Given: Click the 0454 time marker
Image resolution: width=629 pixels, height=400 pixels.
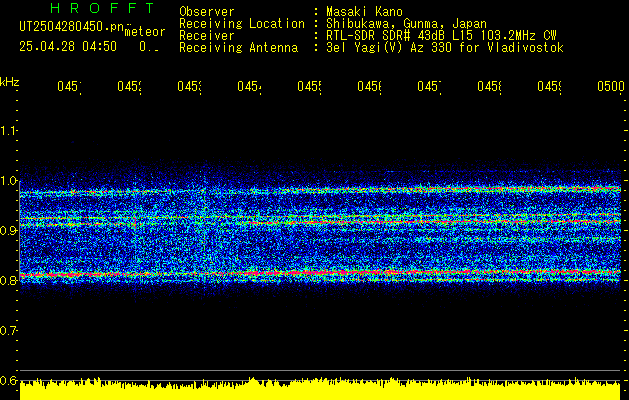Looking at the screenshot, I should click(x=249, y=86).
